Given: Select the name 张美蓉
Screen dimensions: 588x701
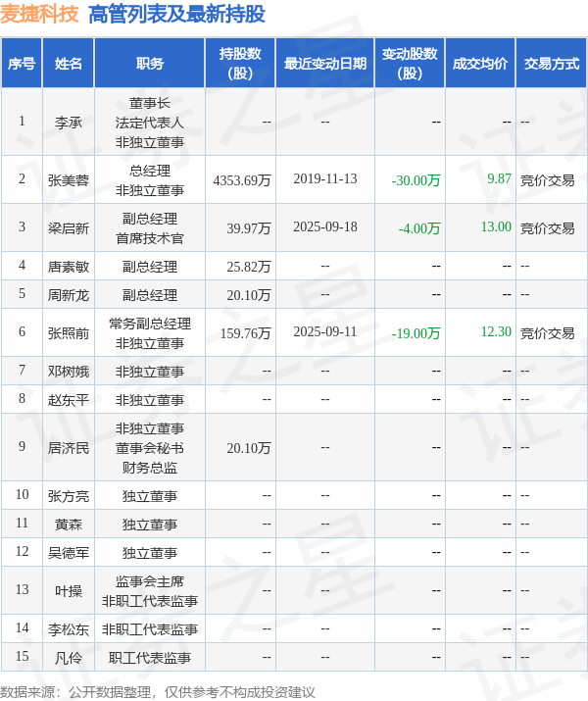Looking at the screenshot, I should click(x=69, y=180).
